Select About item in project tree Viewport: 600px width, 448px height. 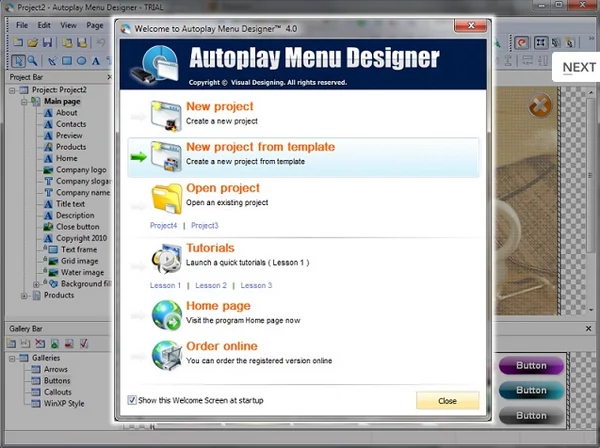point(66,113)
